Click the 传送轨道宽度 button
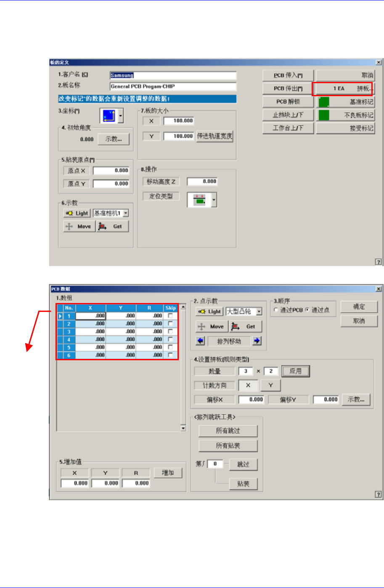 tap(215, 136)
